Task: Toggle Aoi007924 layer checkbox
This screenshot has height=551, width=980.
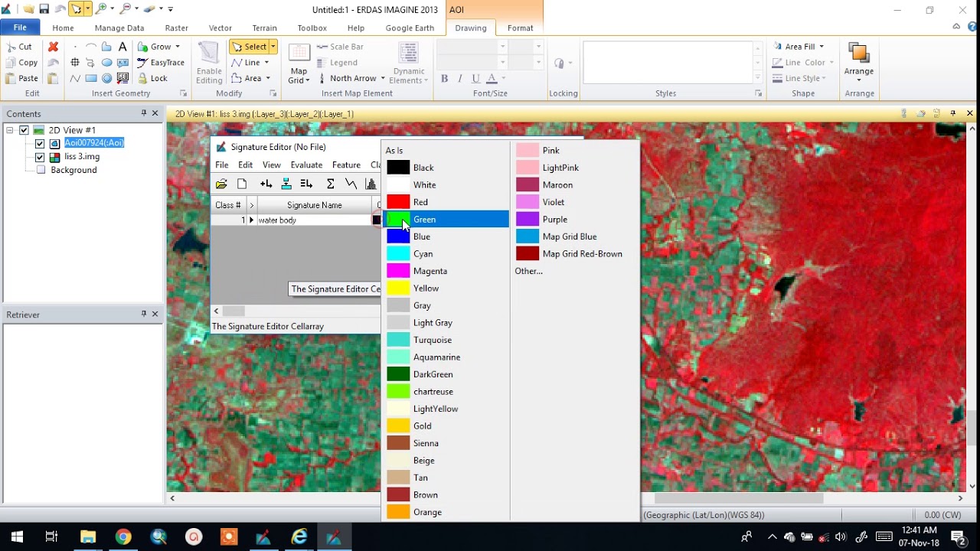Action: pos(40,143)
